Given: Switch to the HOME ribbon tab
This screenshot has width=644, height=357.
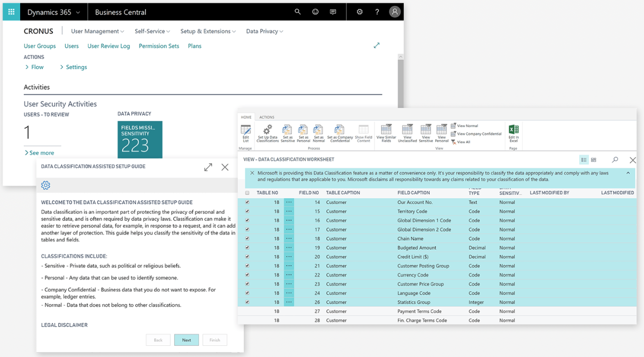Looking at the screenshot, I should point(246,117).
